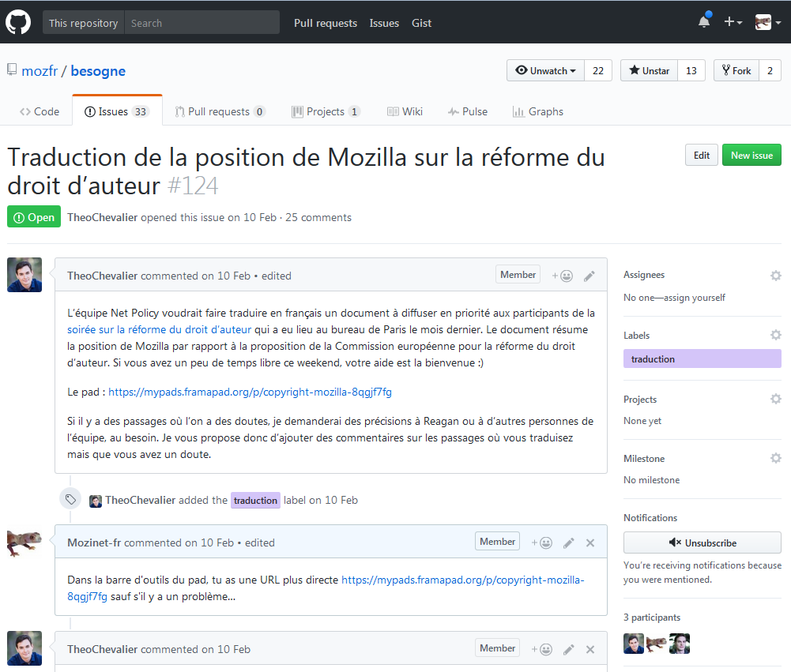View 22 watchers count
791x672 pixels.
point(597,70)
